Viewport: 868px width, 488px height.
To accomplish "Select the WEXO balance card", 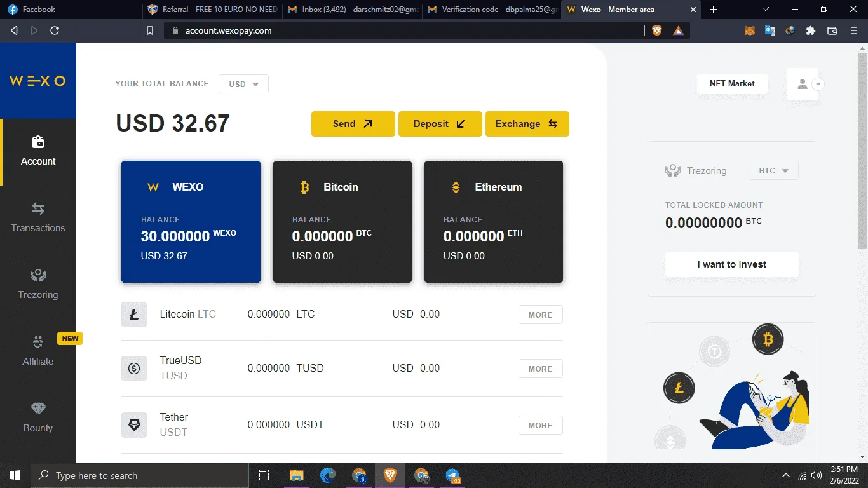I will 191,222.
